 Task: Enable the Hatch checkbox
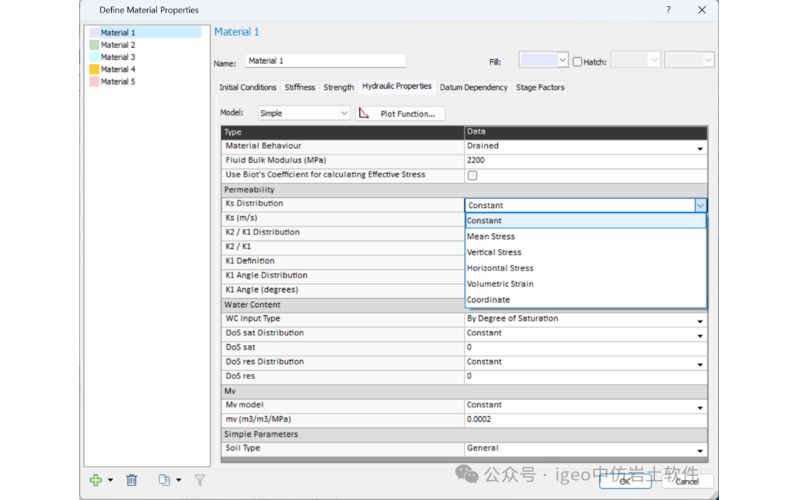[578, 61]
